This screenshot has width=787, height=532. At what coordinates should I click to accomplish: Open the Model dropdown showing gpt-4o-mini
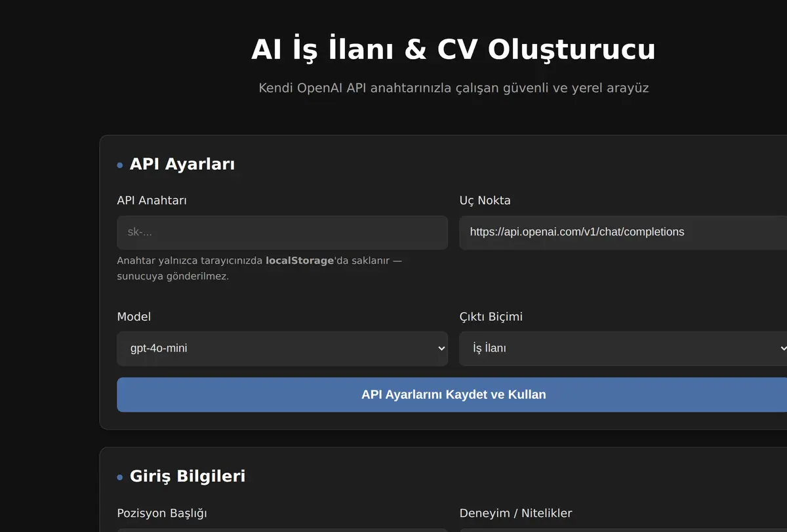(x=282, y=348)
